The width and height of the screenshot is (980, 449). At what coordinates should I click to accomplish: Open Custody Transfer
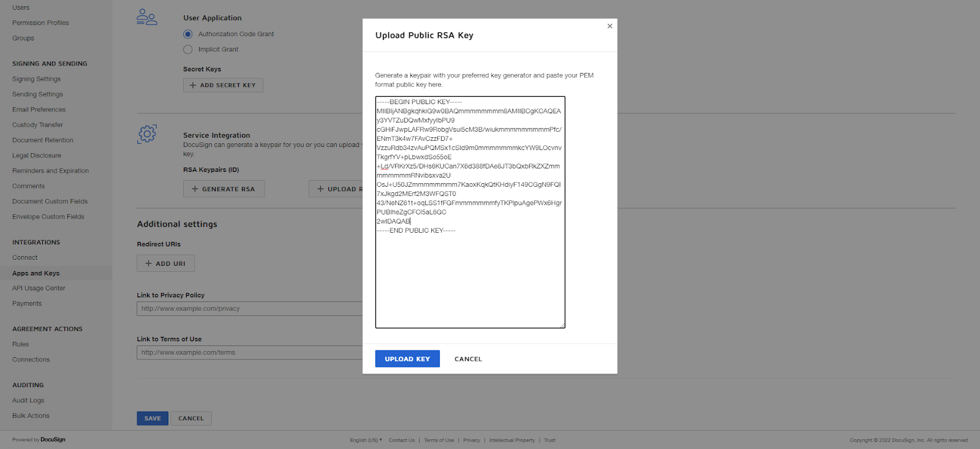(x=37, y=125)
